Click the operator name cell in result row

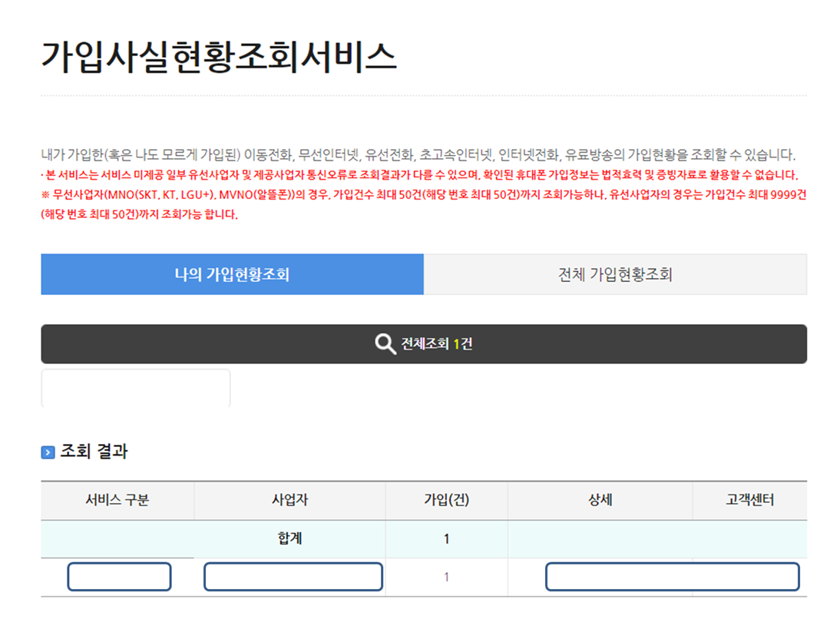[x=292, y=576]
